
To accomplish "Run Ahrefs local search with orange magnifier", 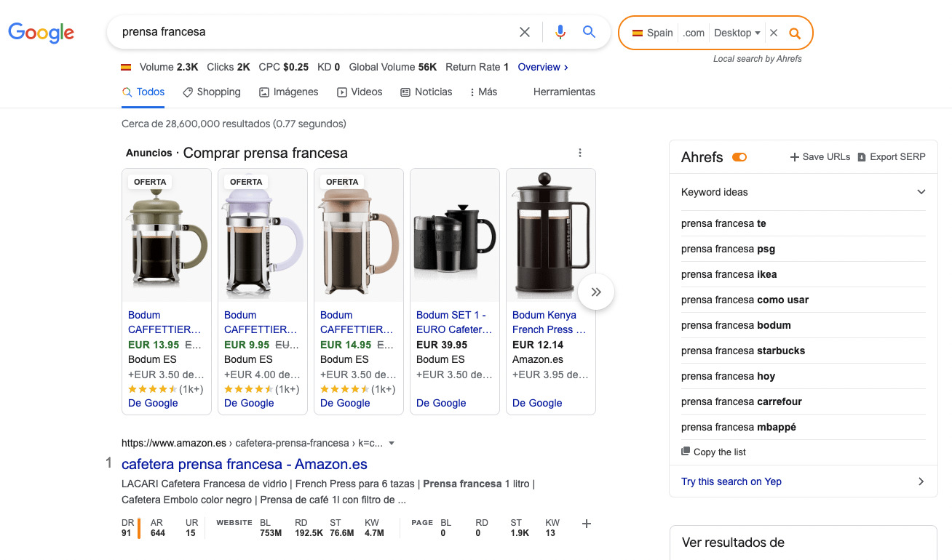I will coord(795,33).
